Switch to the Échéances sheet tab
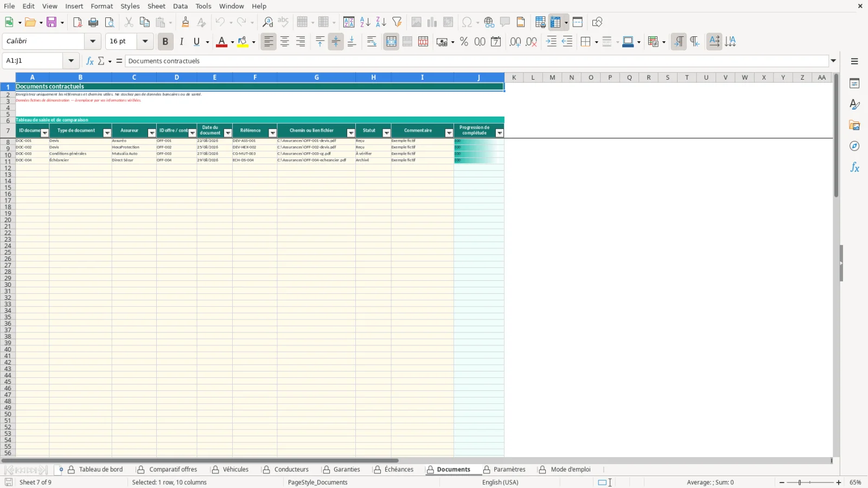The height and width of the screenshot is (488, 868). (x=399, y=470)
